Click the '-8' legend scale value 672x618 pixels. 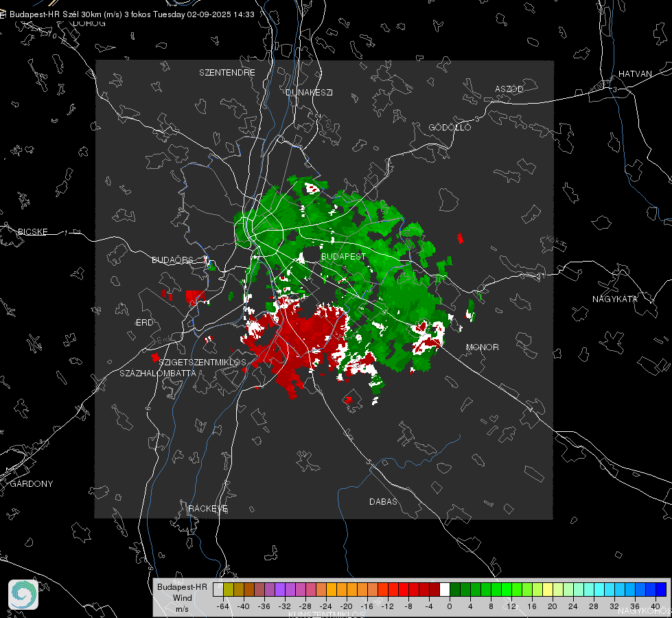(x=409, y=606)
